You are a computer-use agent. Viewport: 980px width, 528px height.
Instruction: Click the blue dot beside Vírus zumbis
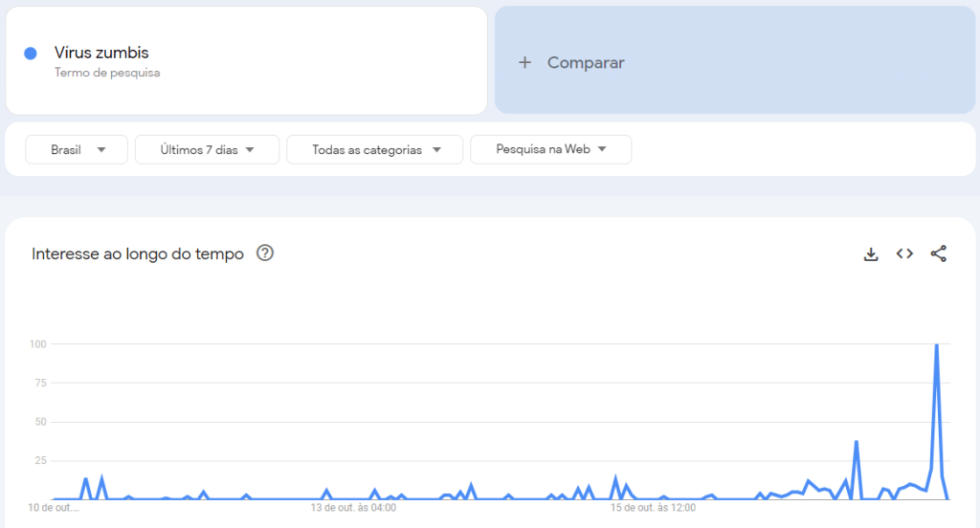(31, 54)
